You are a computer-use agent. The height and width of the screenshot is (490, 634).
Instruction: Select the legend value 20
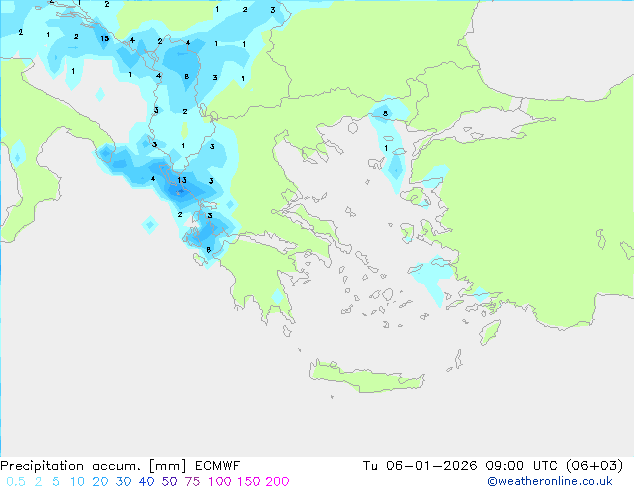click(x=100, y=482)
